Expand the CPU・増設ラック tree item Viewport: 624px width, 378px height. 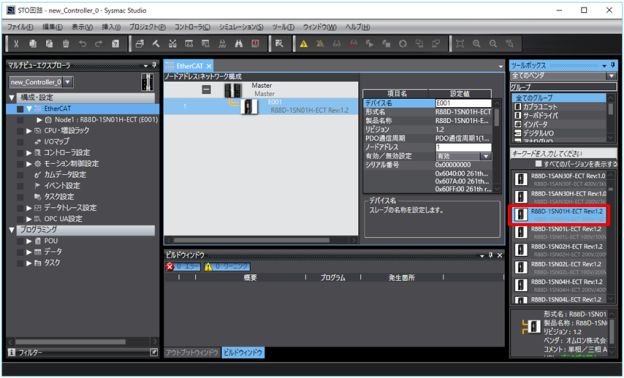29,131
